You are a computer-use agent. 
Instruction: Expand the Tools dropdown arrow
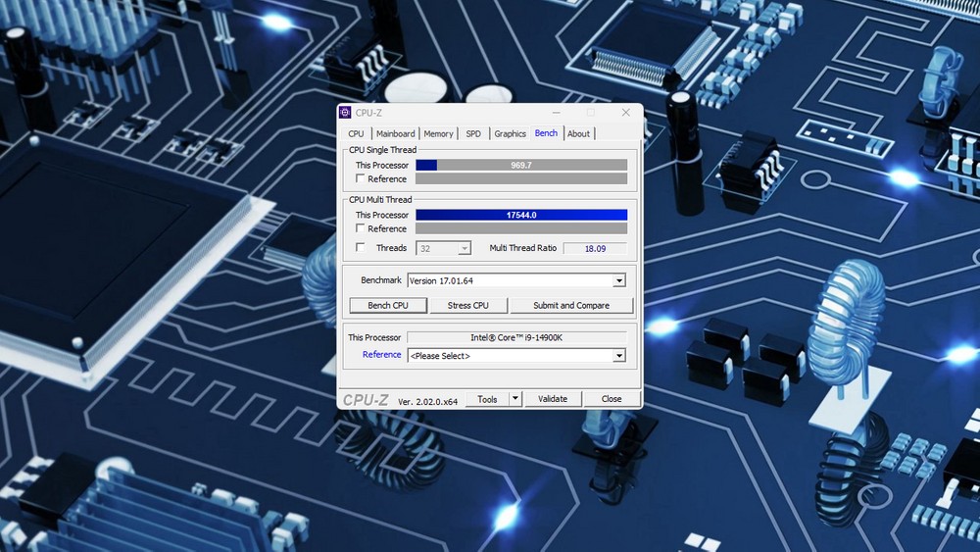[515, 399]
